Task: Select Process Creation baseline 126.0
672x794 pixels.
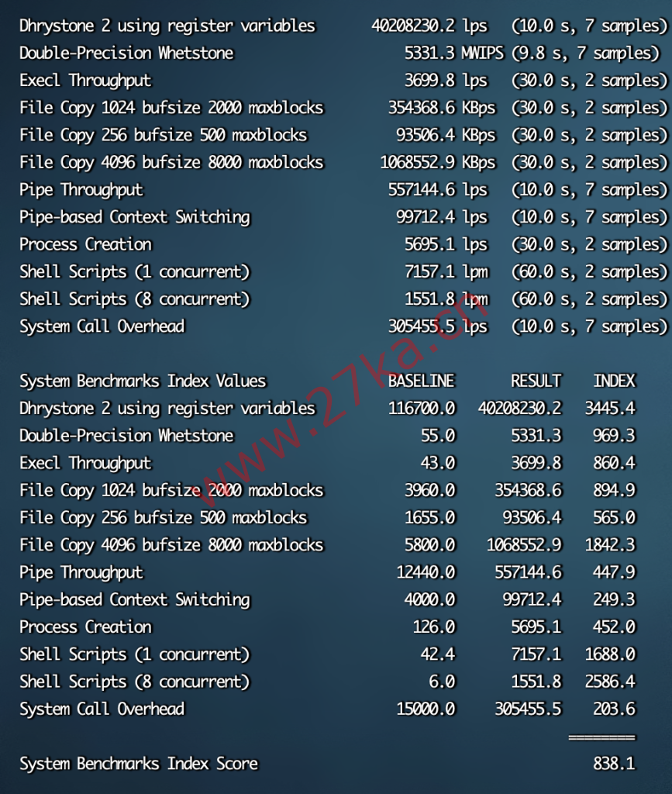Action: [434, 627]
